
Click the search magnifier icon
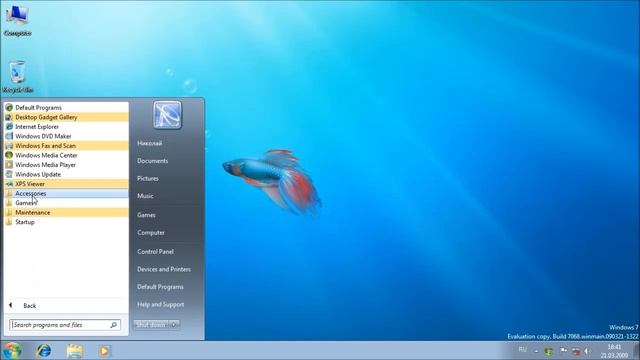[x=113, y=325]
